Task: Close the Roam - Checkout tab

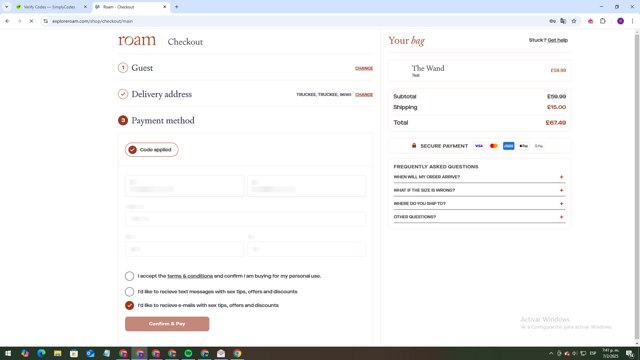Action: coord(164,7)
